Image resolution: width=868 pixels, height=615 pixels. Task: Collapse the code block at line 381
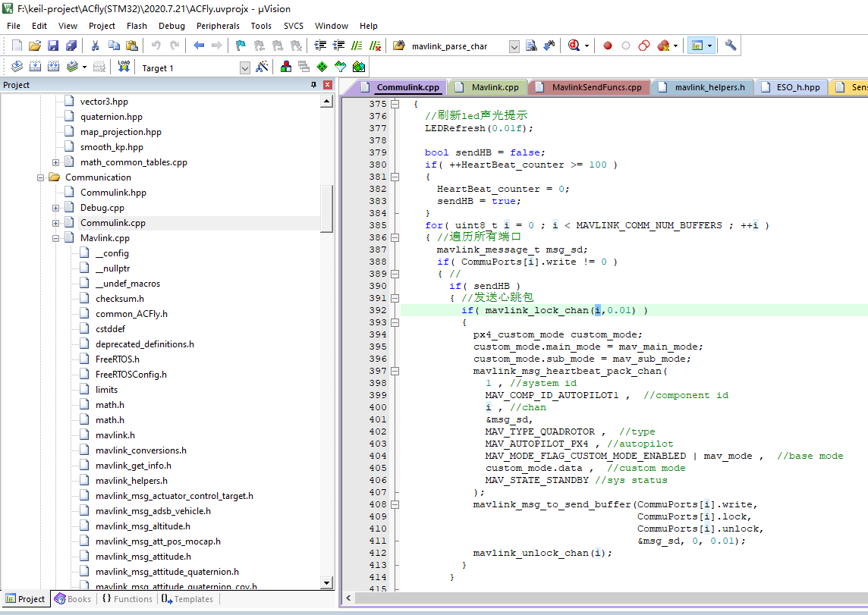[395, 177]
